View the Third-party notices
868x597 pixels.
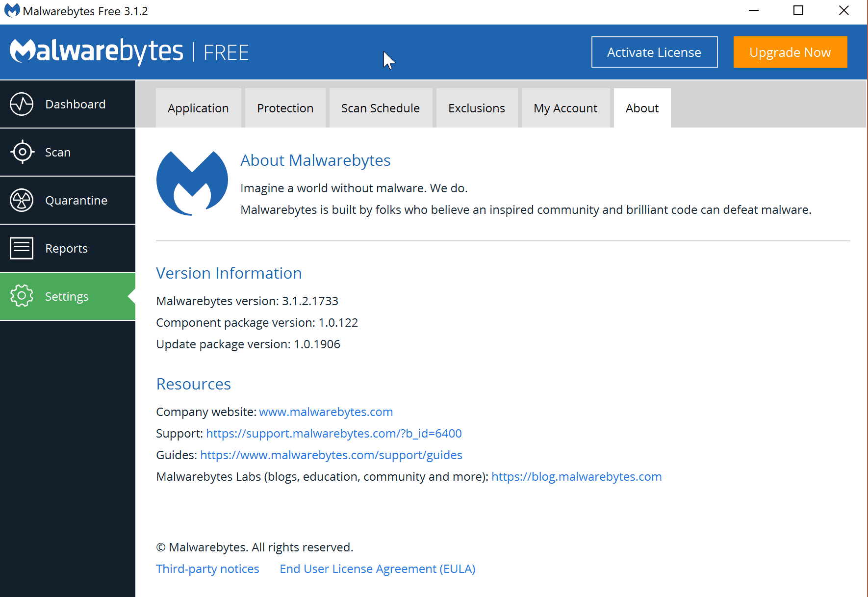[207, 569]
